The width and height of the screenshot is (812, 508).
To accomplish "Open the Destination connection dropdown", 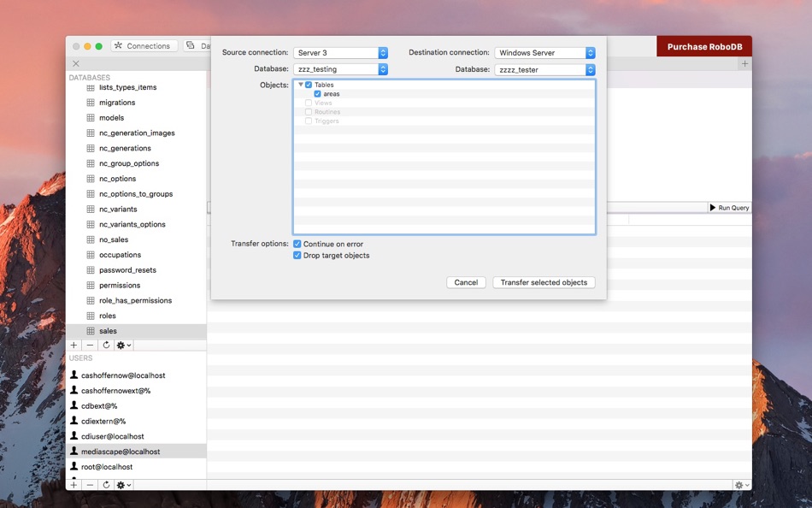I will pos(544,53).
